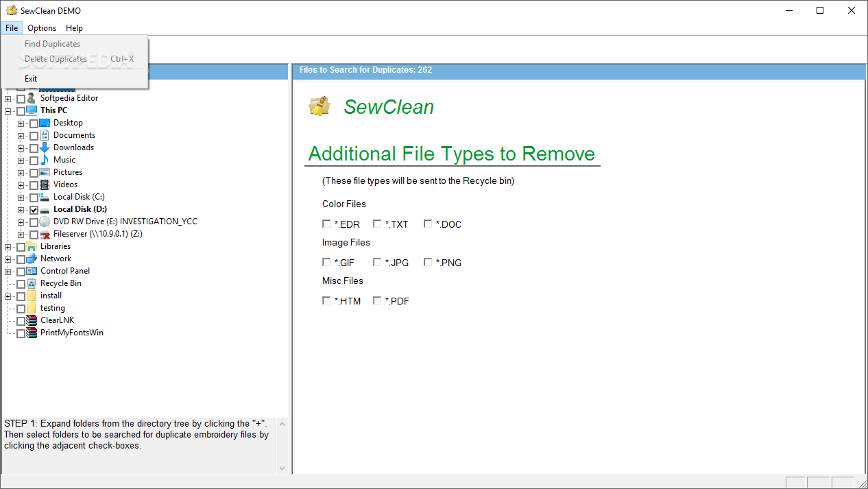Expand the Local Disk (D:) node
This screenshot has width=868, height=489.
21,210
